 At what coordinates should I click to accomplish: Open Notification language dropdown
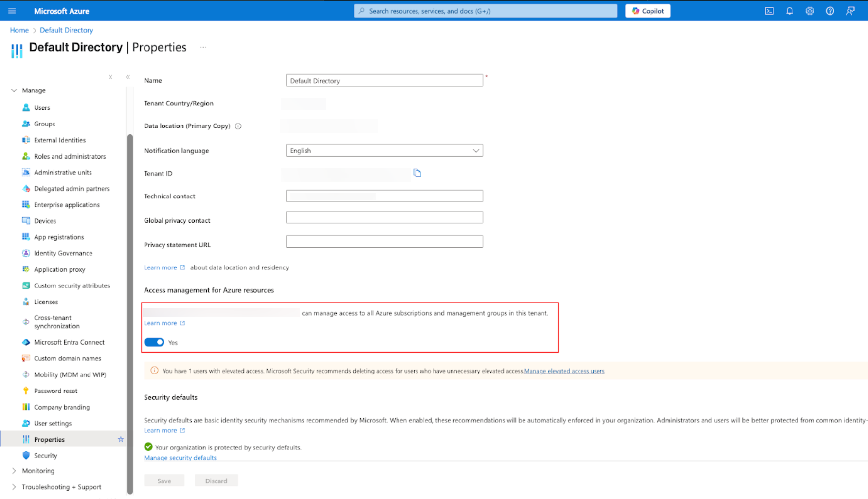pos(384,151)
